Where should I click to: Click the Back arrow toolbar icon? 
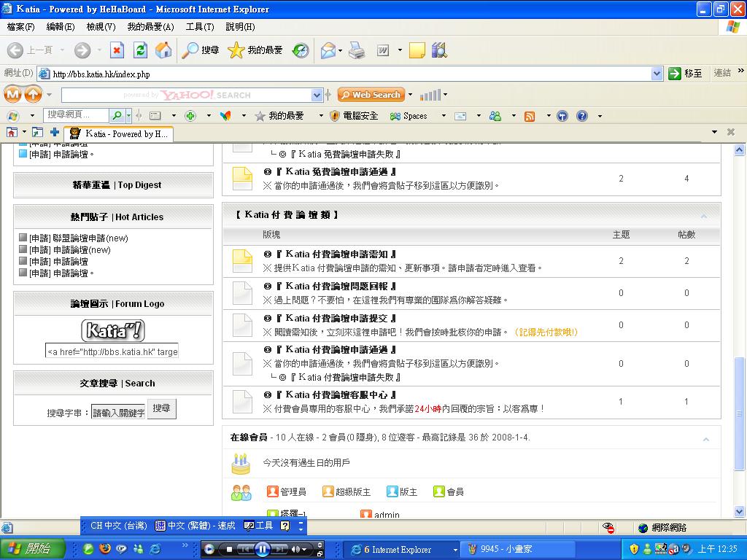pos(15,50)
